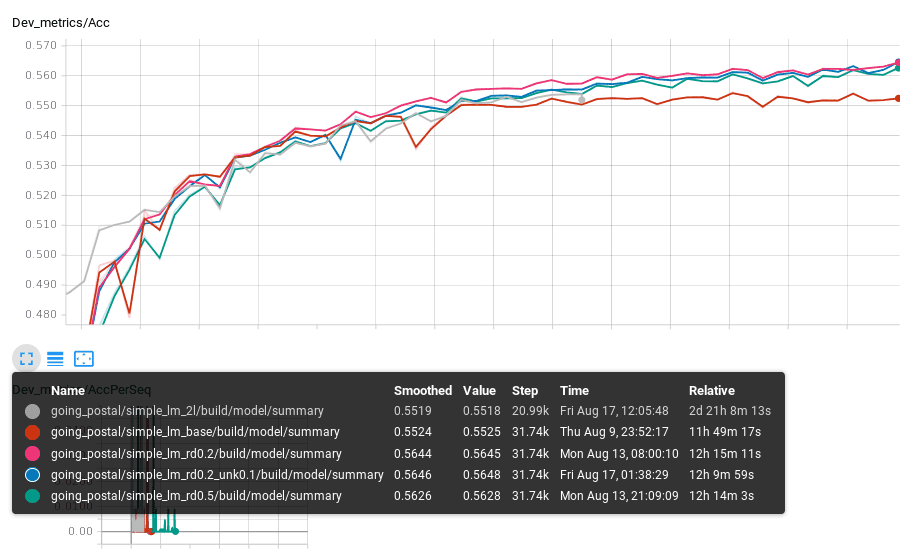This screenshot has height=550, width=900.
Task: Select run name going_postal/simple_lm_rd0.5/build/model/summary
Action: [x=196, y=496]
